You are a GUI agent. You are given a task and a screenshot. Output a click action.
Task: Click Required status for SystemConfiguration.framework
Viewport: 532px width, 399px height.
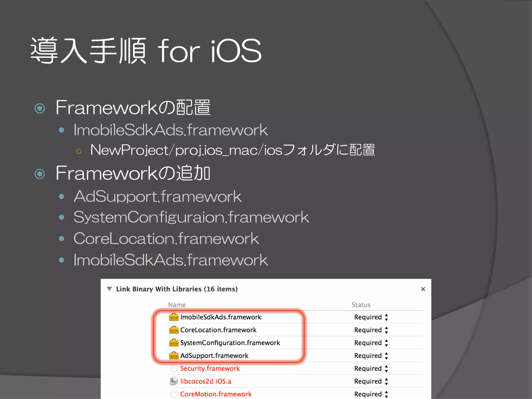pos(368,343)
